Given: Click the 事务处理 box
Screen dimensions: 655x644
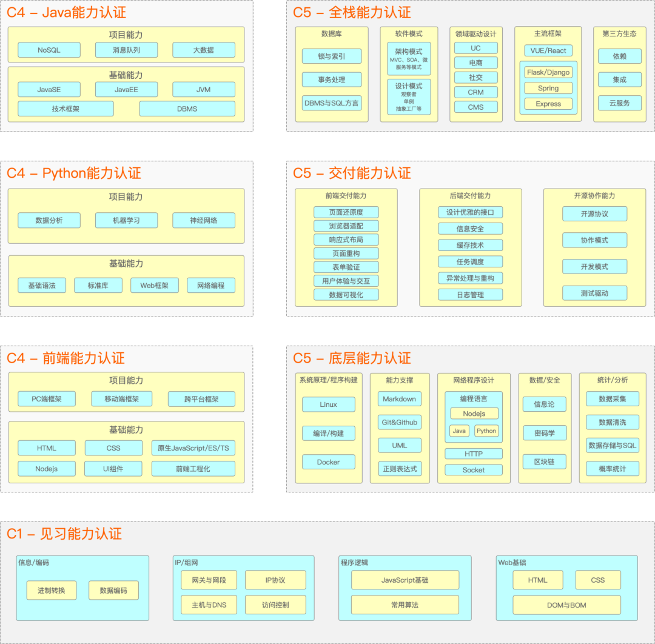Looking at the screenshot, I should (332, 79).
